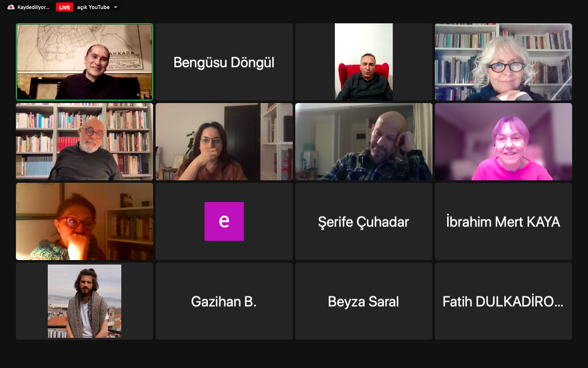Select the Bengüsu Döngül participant tile

[224, 62]
